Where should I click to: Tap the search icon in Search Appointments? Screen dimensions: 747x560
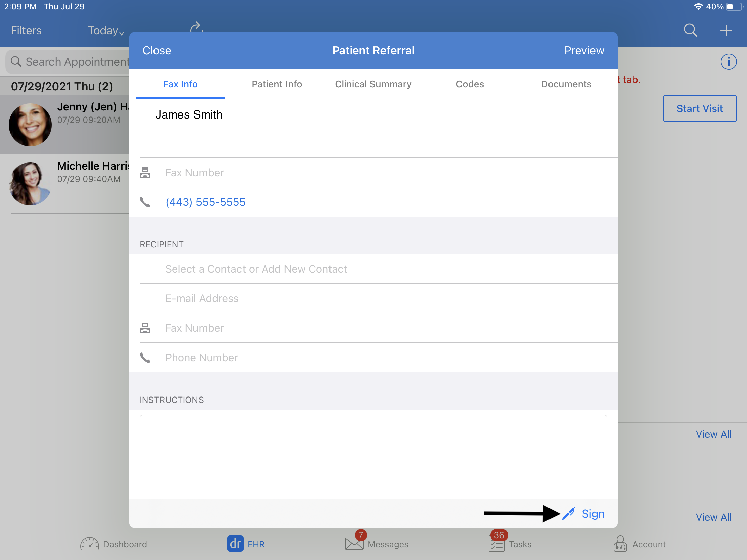16,61
